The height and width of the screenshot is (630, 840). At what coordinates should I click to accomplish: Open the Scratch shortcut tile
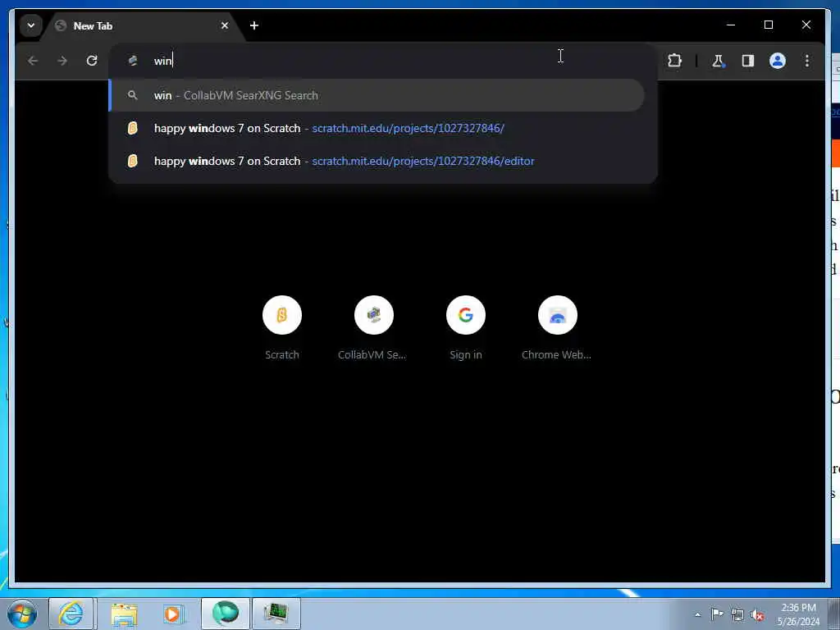(282, 328)
